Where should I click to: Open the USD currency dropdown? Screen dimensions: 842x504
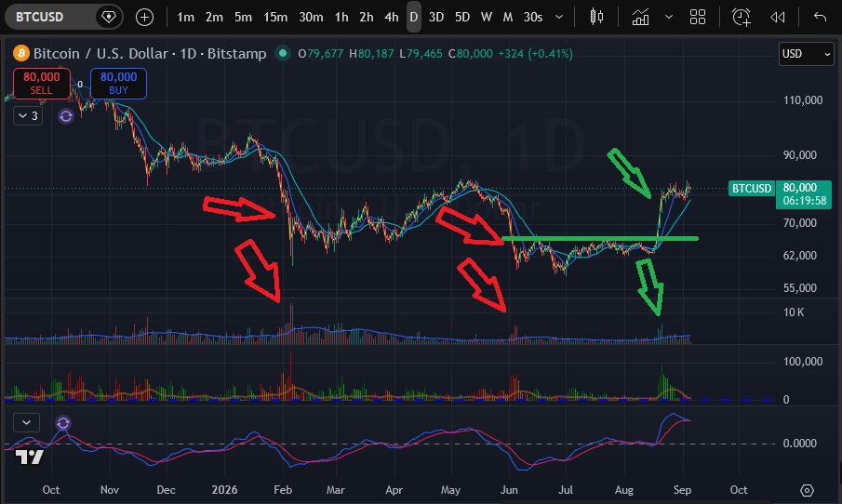[x=806, y=54]
